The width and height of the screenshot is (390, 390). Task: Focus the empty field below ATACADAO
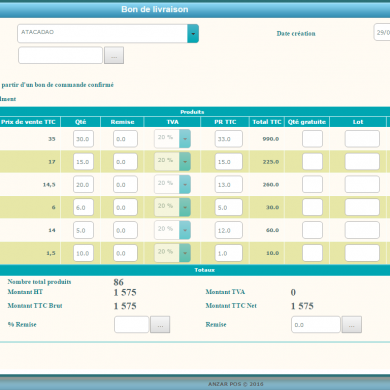pyautogui.click(x=60, y=55)
